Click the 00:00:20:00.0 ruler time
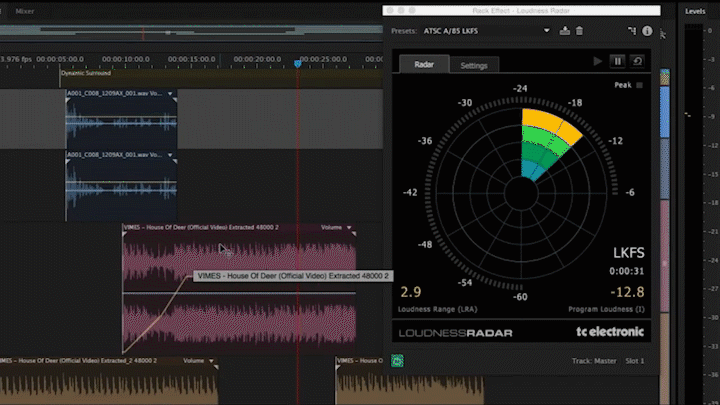 click(x=257, y=59)
